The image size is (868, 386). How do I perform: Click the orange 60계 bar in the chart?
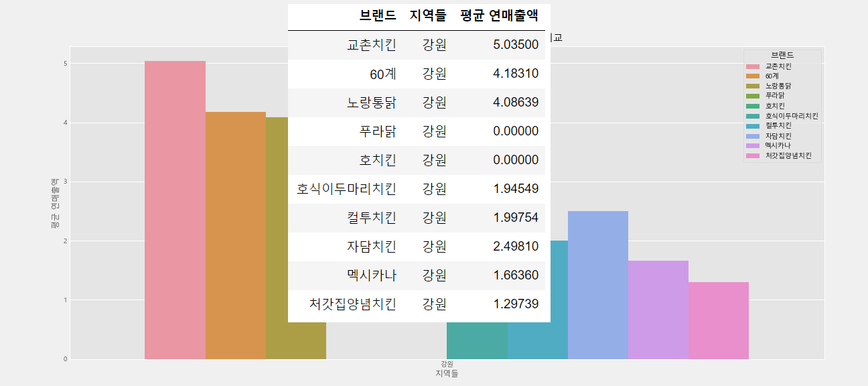pyautogui.click(x=236, y=235)
